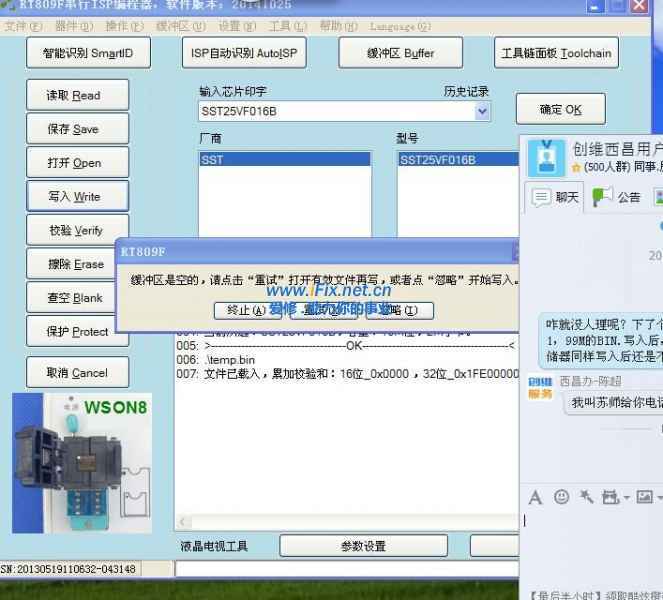The height and width of the screenshot is (600, 663).
Task: Switch to the 公告 tab in chat window
Action: click(616, 197)
